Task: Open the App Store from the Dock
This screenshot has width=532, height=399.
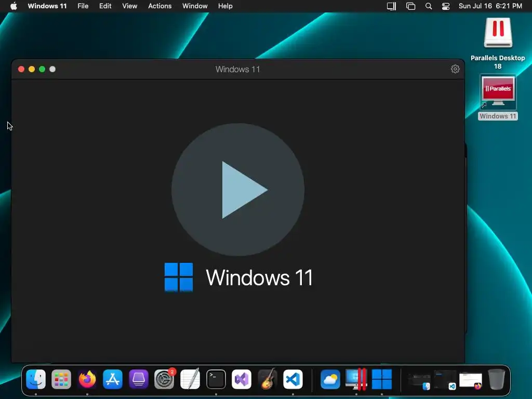Action: (x=113, y=379)
